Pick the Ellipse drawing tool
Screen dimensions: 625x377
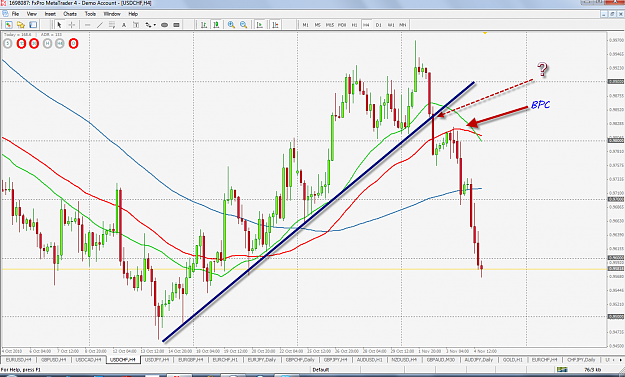click(x=164, y=25)
